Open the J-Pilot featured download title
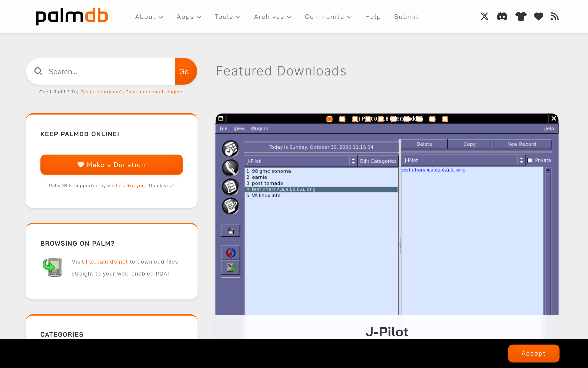588x368 pixels. [387, 332]
